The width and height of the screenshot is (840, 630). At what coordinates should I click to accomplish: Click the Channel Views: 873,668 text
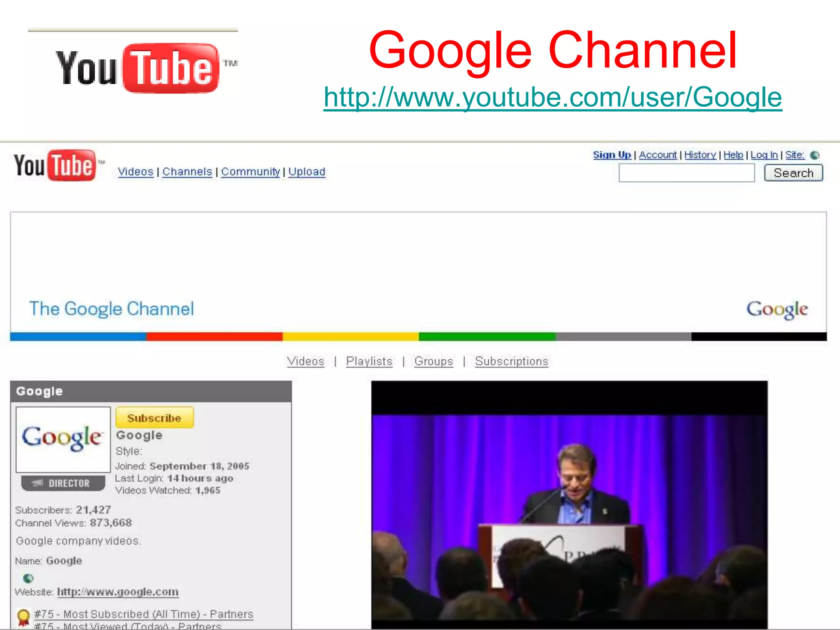point(73,523)
